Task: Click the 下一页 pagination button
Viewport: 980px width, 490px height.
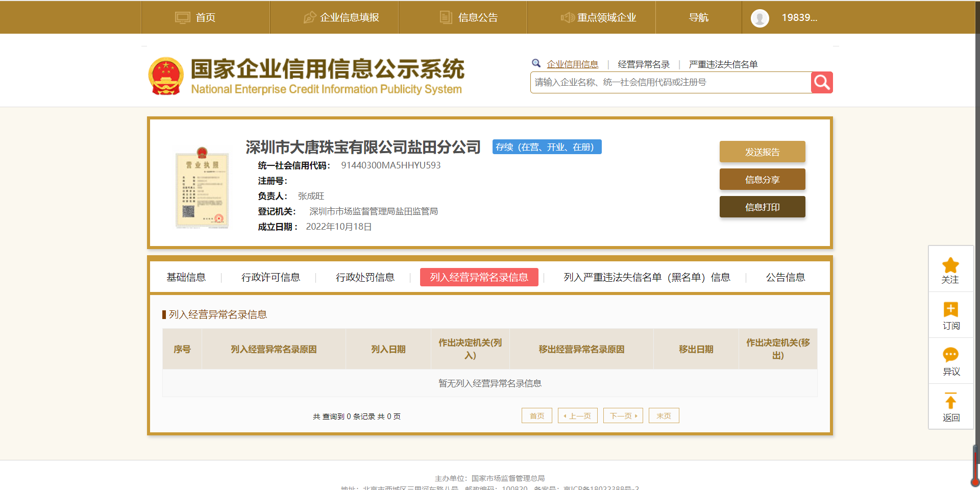Action: coord(623,415)
